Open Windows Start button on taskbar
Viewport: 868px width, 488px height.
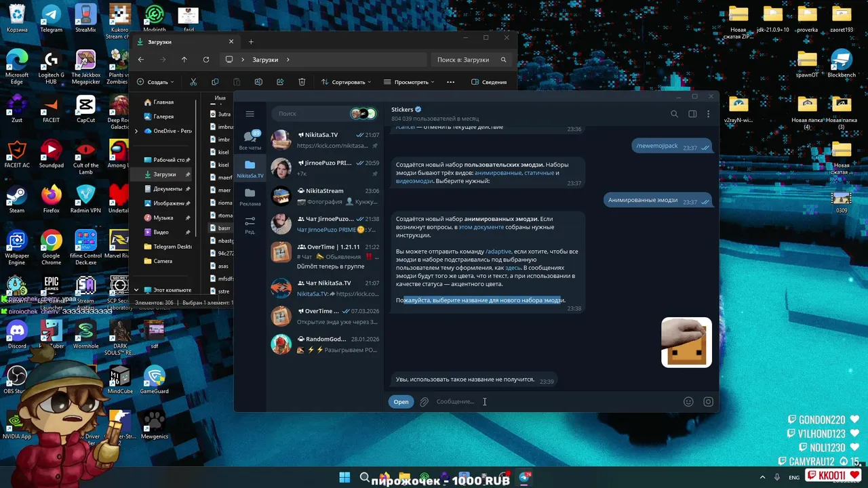344,477
